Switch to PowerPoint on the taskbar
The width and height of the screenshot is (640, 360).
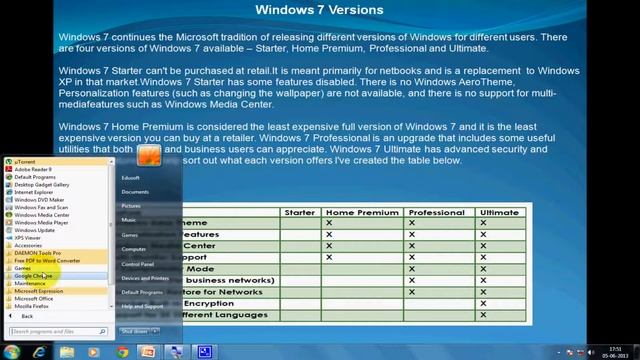[149, 352]
